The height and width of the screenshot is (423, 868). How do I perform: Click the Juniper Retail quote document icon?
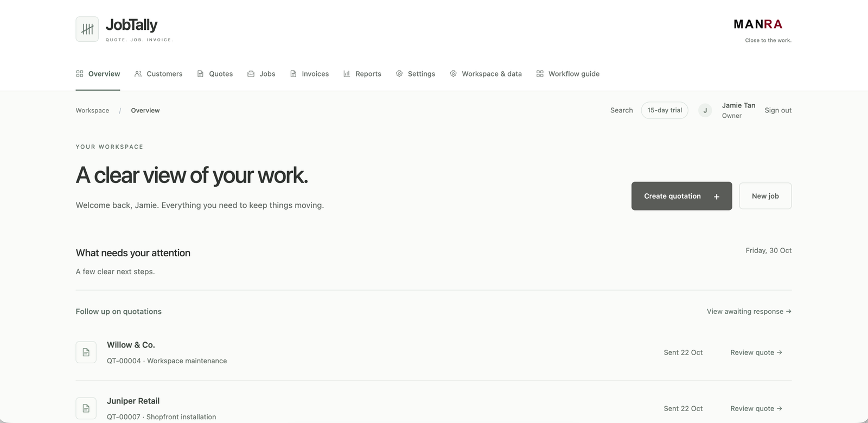[x=86, y=408]
